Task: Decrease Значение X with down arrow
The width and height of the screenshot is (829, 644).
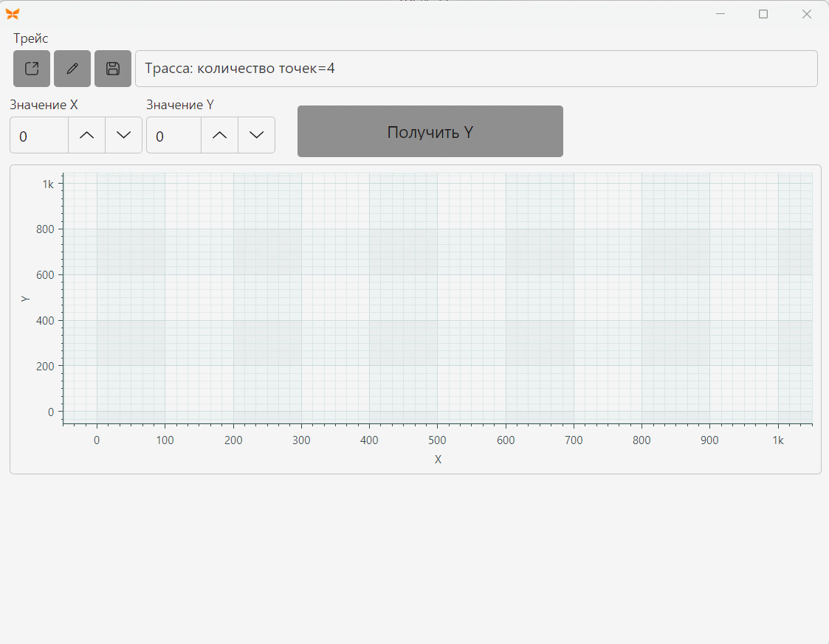Action: point(124,135)
